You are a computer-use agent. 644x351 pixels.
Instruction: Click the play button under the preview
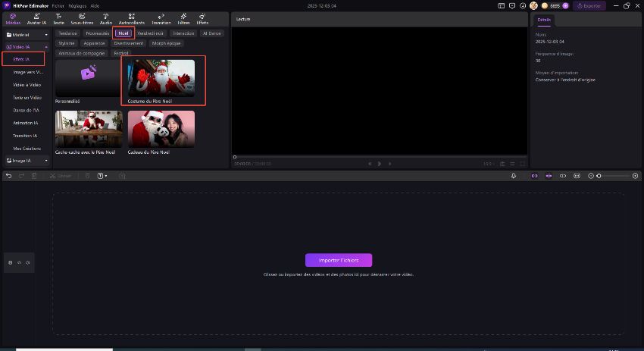click(380, 164)
